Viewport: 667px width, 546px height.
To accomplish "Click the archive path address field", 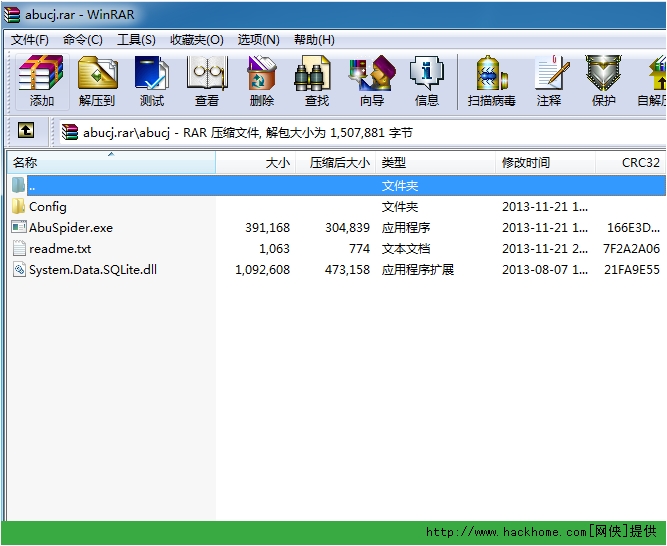I will 362,133.
